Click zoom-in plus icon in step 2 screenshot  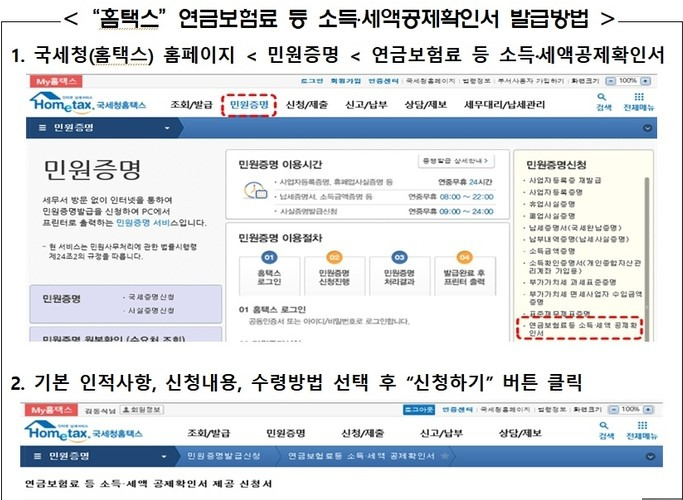(x=649, y=410)
